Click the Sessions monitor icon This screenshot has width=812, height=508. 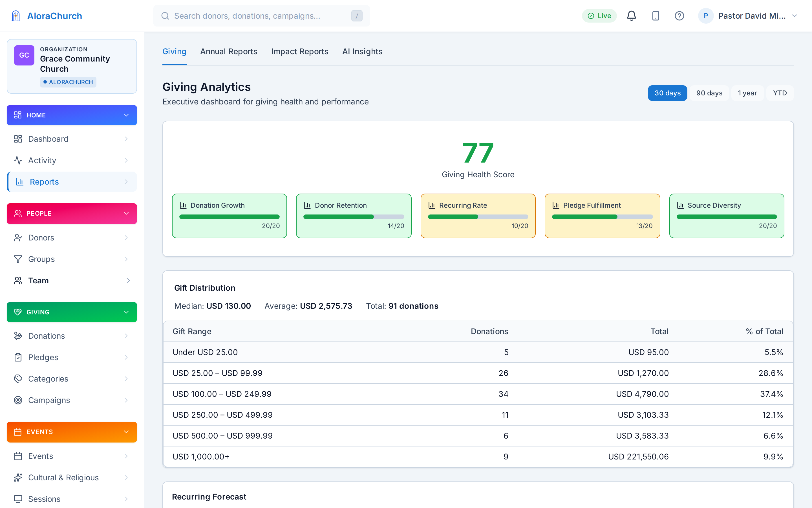pos(18,499)
